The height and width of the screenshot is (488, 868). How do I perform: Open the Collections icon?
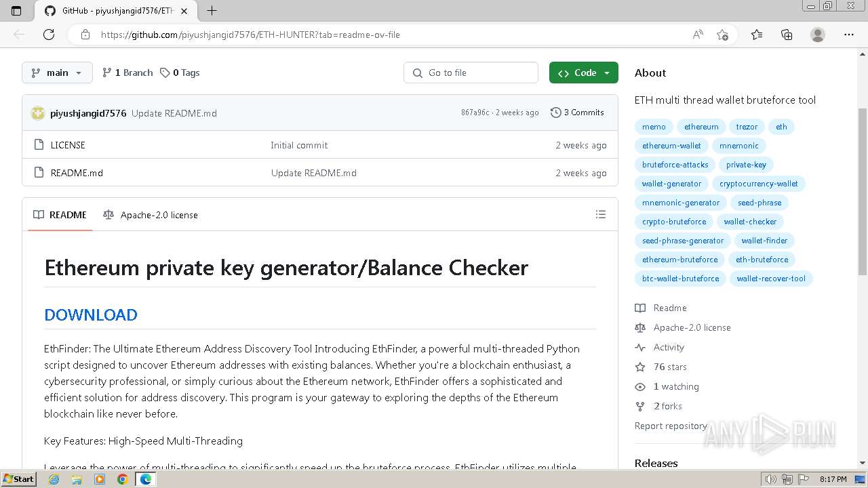(x=787, y=35)
